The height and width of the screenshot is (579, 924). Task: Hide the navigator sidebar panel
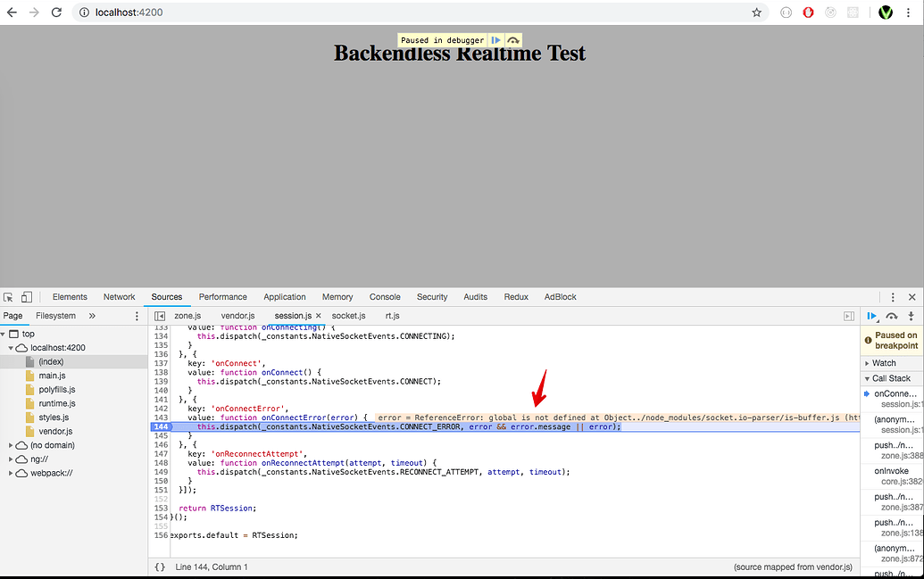click(161, 315)
